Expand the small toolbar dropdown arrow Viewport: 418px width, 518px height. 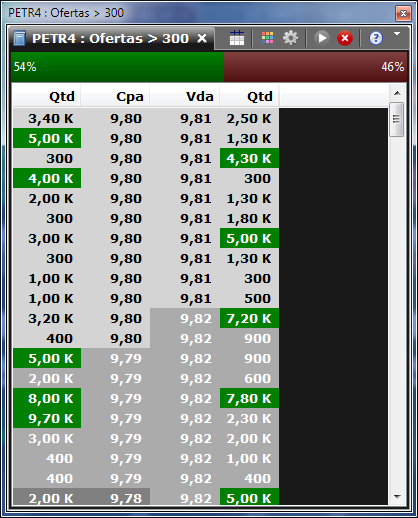(397, 34)
